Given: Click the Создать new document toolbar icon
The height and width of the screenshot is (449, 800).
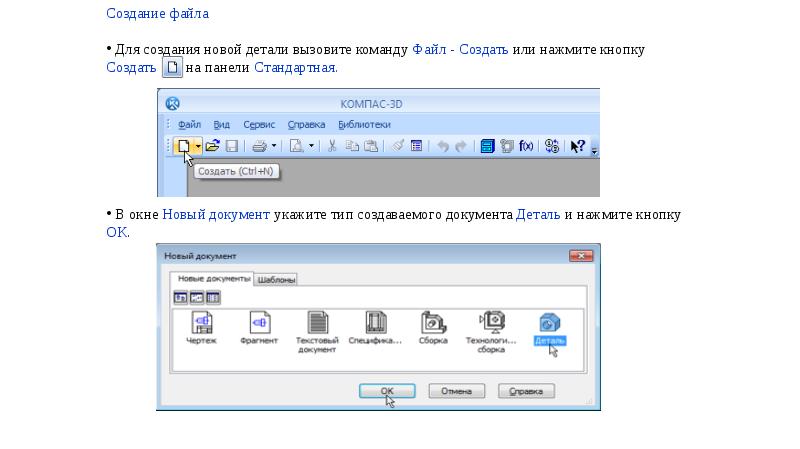Looking at the screenshot, I should [183, 146].
